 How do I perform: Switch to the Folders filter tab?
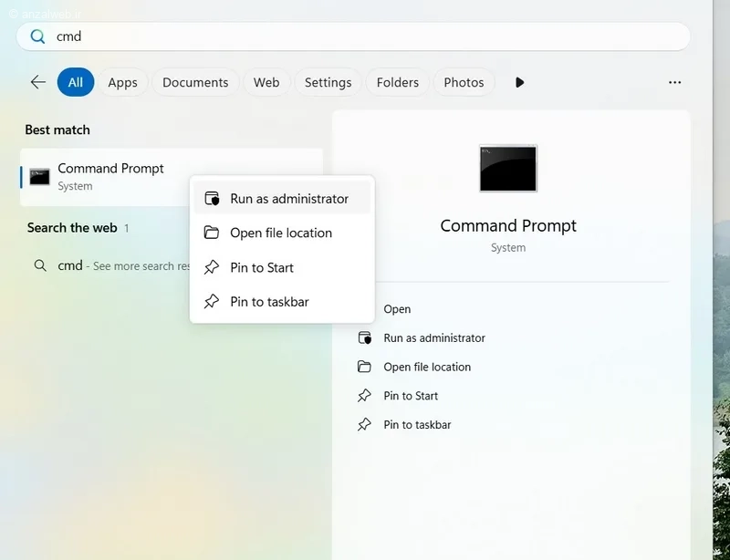(398, 82)
